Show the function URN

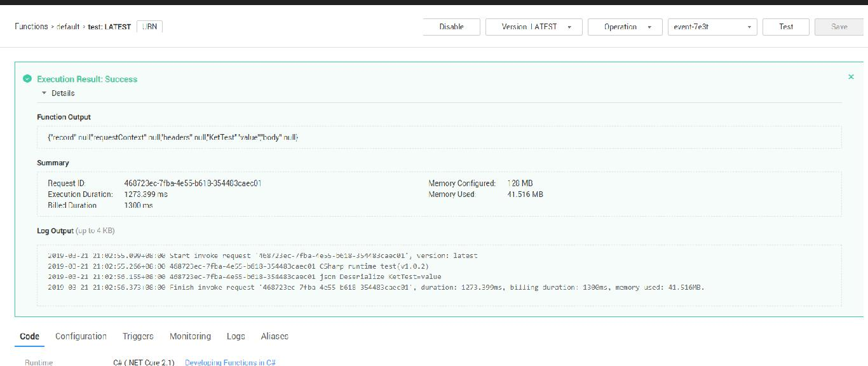pyautogui.click(x=150, y=27)
